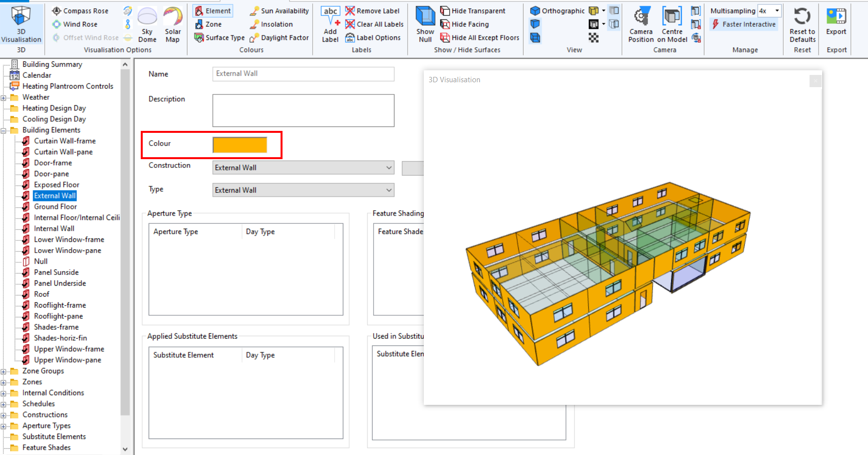This screenshot has width=868, height=455.
Task: Open dropdown arrow beside black cube icon
Action: pyautogui.click(x=604, y=24)
